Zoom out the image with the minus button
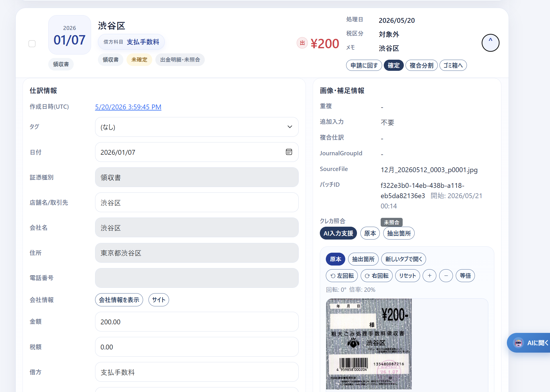Image resolution: width=550 pixels, height=392 pixels. tap(446, 276)
